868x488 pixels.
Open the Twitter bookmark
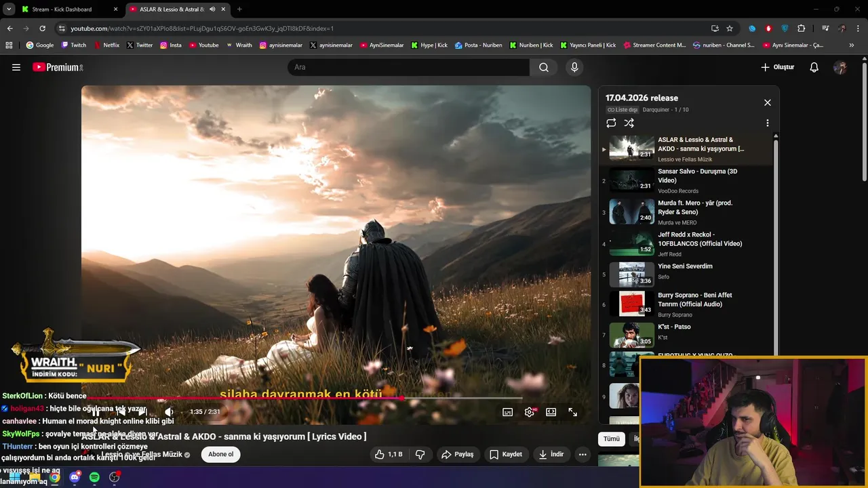point(140,45)
